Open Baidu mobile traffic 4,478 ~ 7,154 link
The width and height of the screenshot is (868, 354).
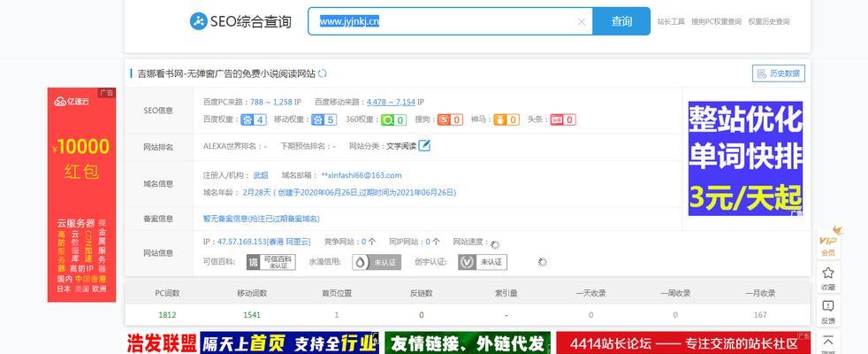coord(391,102)
